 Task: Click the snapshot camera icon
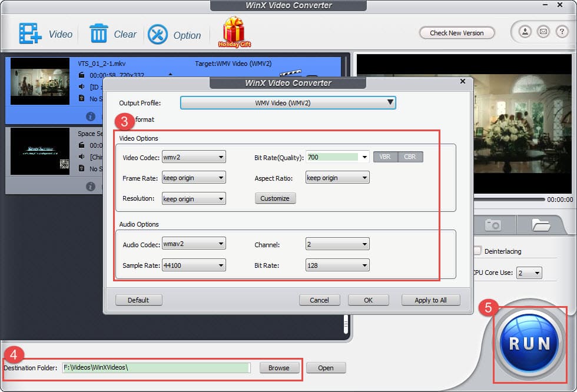coord(493,225)
